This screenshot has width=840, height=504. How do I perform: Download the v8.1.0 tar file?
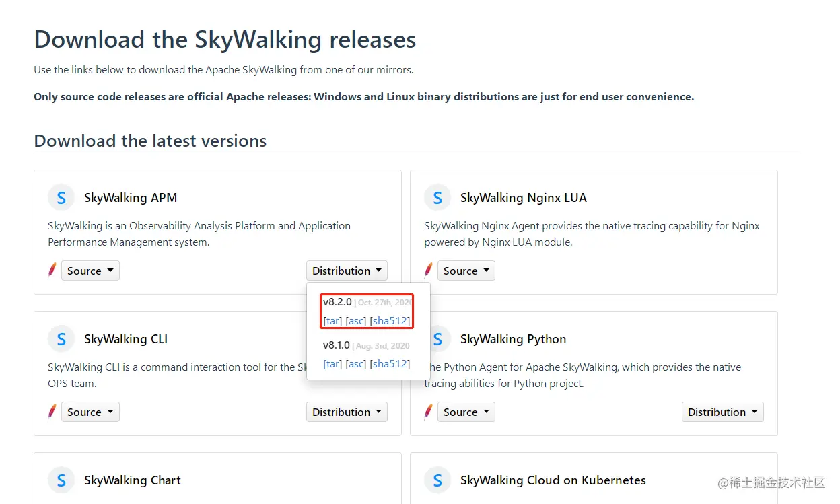click(x=332, y=364)
